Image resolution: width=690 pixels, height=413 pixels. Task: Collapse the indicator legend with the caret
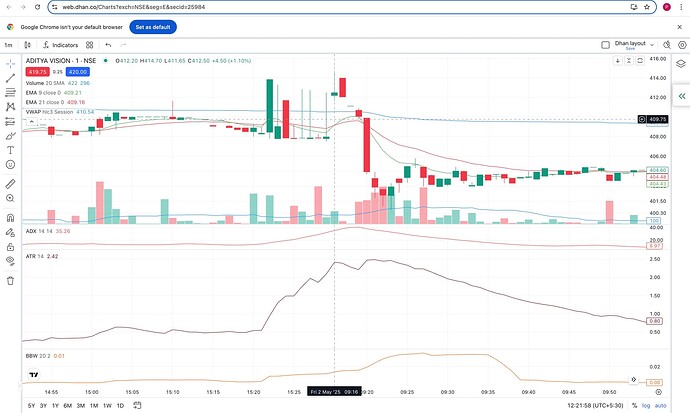click(31, 122)
